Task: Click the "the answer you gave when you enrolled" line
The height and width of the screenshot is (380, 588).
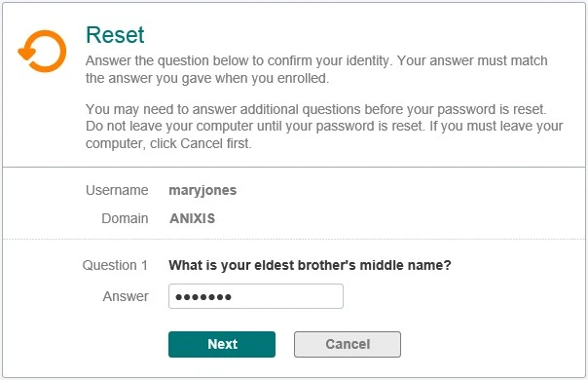Action: coord(207,78)
